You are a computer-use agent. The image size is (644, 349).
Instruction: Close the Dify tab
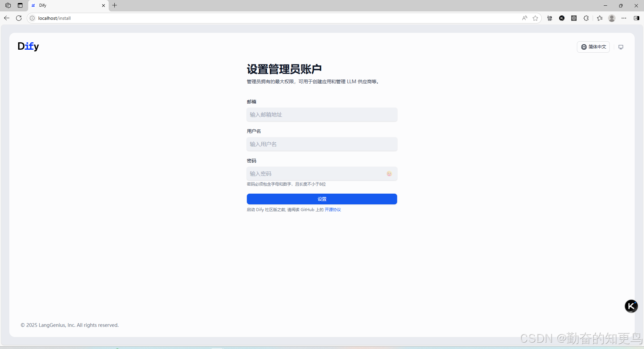(x=103, y=5)
